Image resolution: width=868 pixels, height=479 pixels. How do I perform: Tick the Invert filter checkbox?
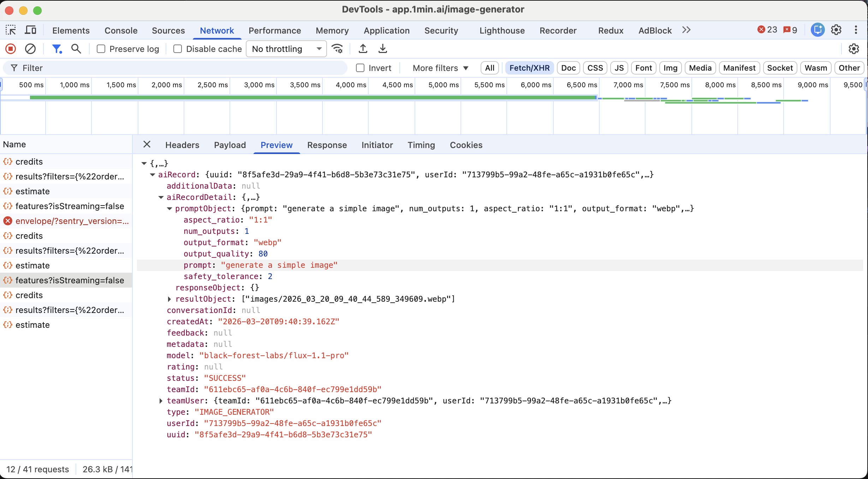(360, 68)
